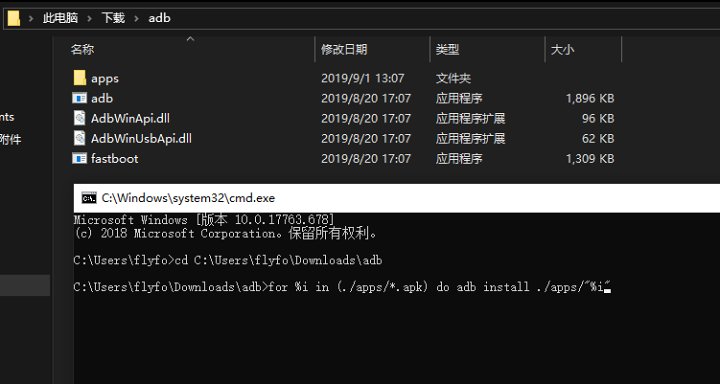This screenshot has width=720, height=384.
Task: Expand the chevron before 此电脑 in breadcrumb
Action: pos(31,18)
